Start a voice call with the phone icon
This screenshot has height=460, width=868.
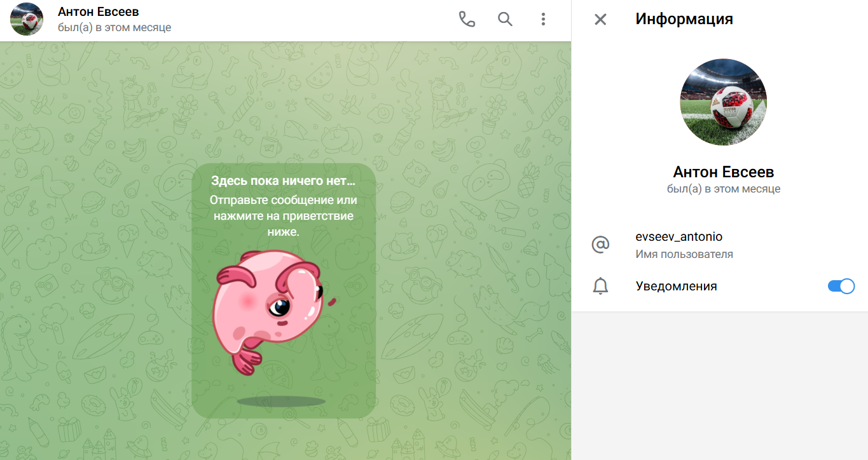coord(467,19)
